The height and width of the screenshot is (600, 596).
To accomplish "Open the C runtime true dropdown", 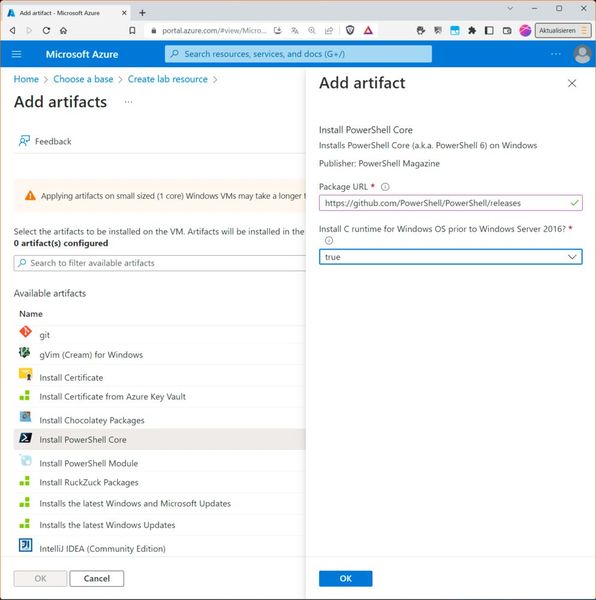I will (450, 257).
